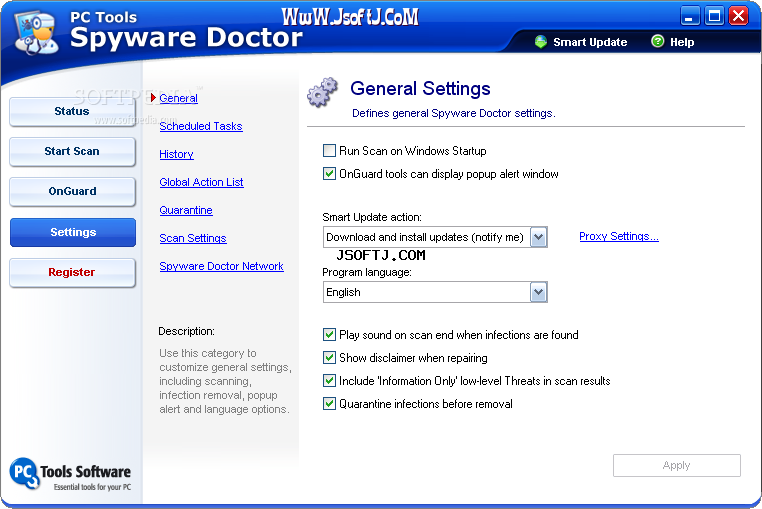Go to the Start Scan section

point(72,151)
